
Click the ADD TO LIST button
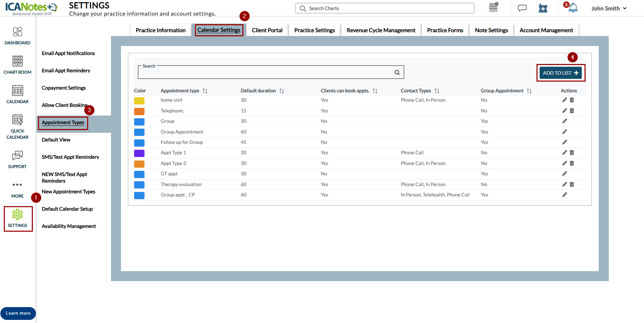(x=561, y=73)
